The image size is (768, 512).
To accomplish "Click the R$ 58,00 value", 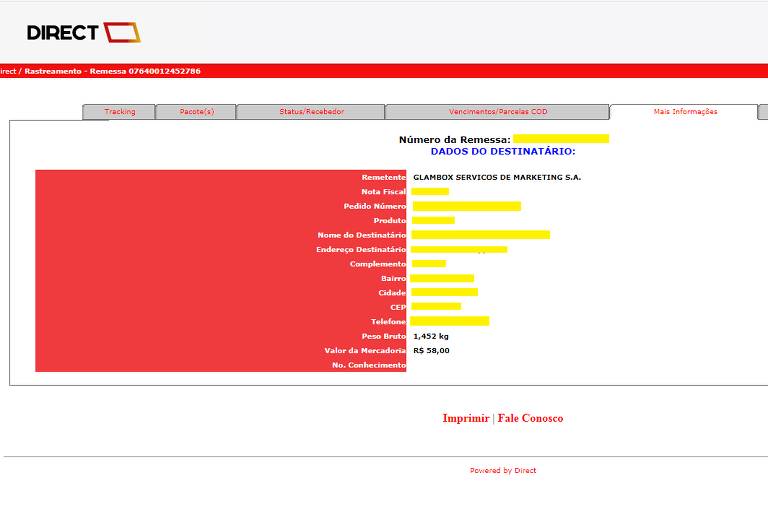I will click(432, 350).
